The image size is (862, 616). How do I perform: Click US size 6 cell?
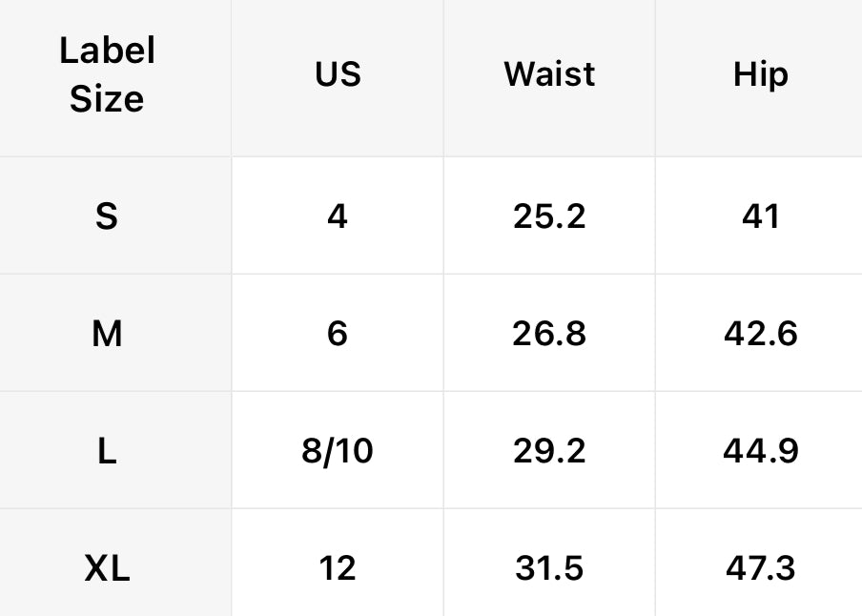point(338,334)
